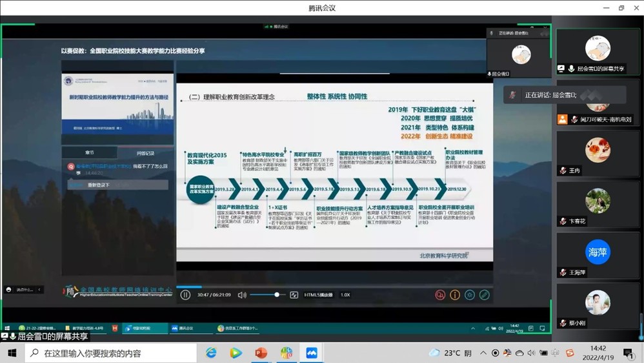Click the Windows taskbar search box

coord(110,353)
